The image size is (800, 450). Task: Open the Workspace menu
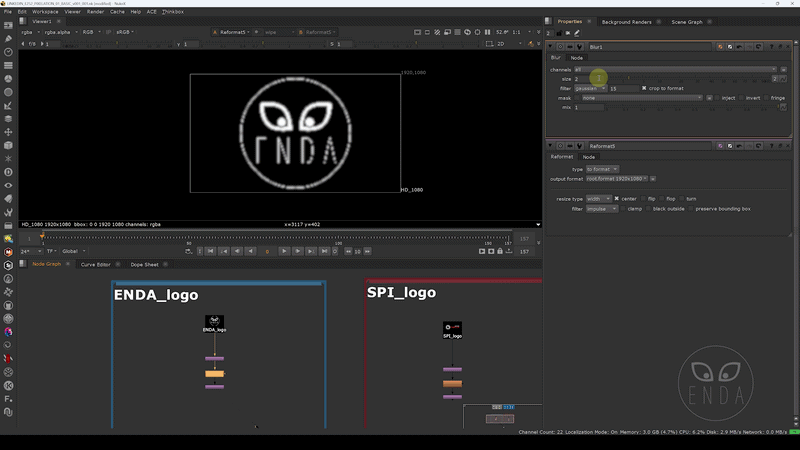pos(45,12)
